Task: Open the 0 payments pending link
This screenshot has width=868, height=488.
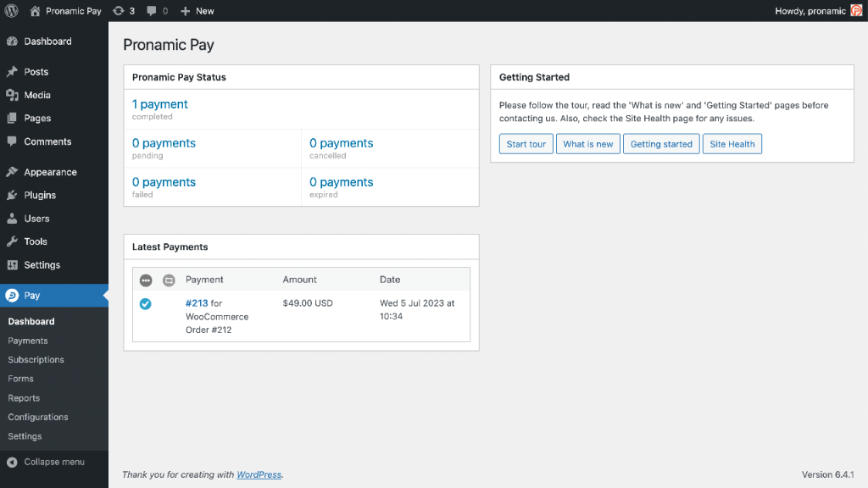Action: tap(164, 142)
